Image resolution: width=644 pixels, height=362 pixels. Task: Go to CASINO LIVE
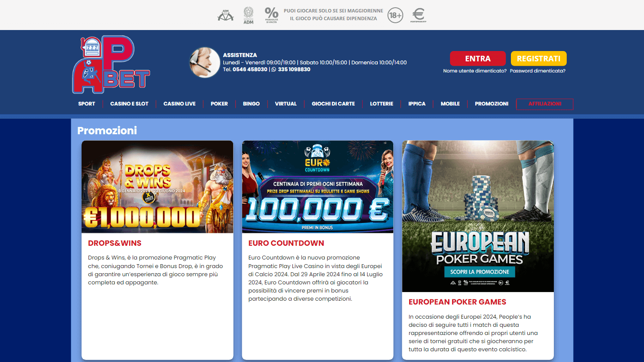coord(179,104)
